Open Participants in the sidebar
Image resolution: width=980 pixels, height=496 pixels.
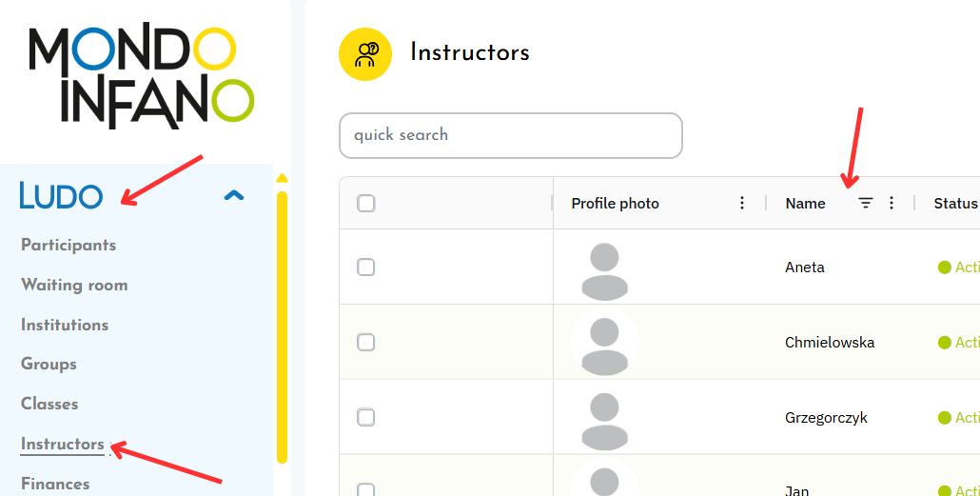(x=69, y=246)
